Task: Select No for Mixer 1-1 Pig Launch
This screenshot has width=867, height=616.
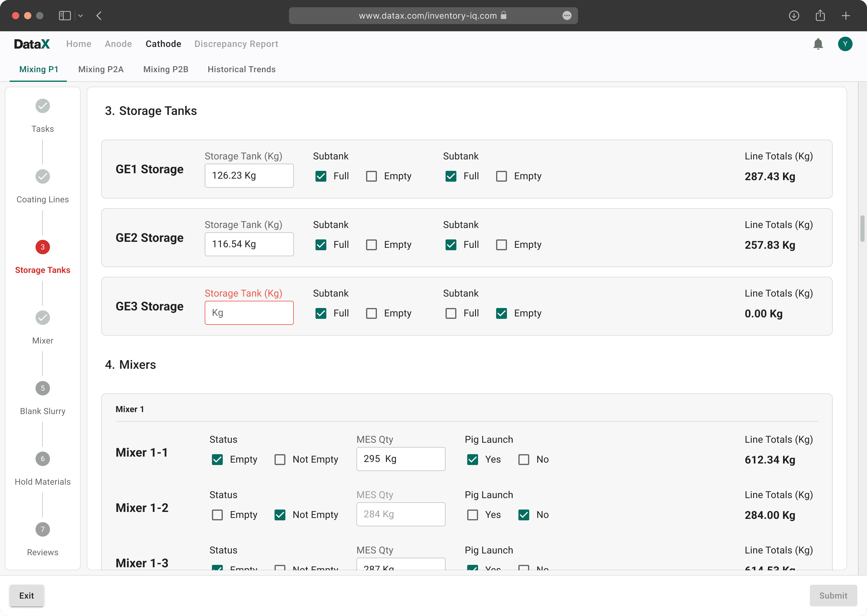Action: click(x=524, y=460)
